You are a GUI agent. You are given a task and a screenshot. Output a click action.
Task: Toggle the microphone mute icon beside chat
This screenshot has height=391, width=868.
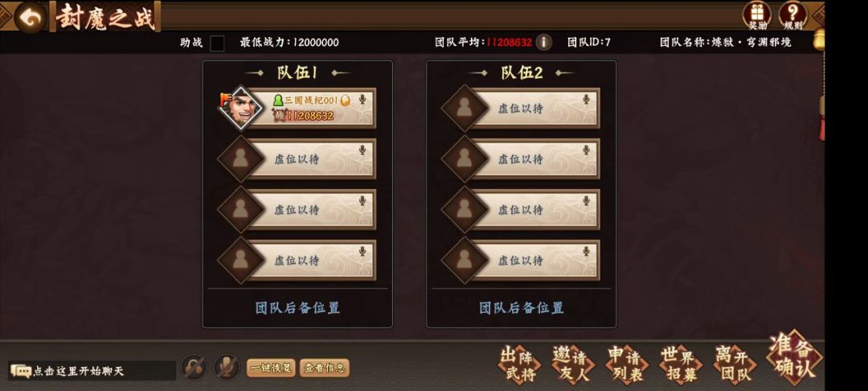227,367
